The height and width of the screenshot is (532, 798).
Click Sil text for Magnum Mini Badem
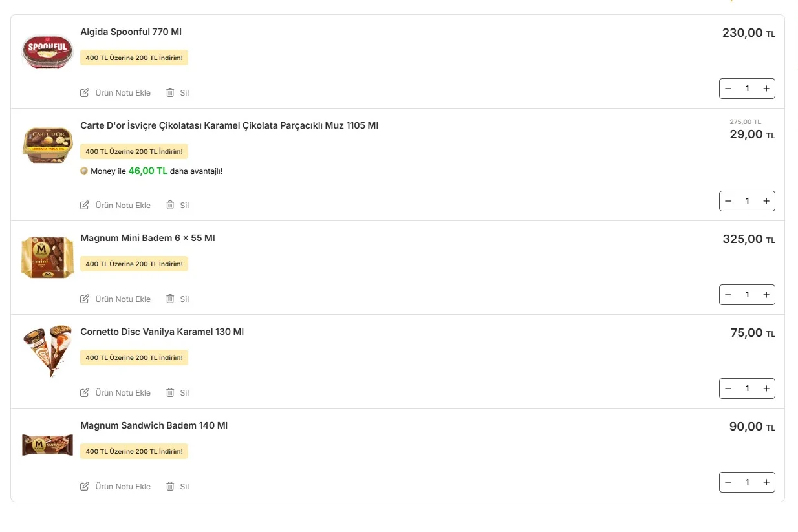pyautogui.click(x=184, y=299)
